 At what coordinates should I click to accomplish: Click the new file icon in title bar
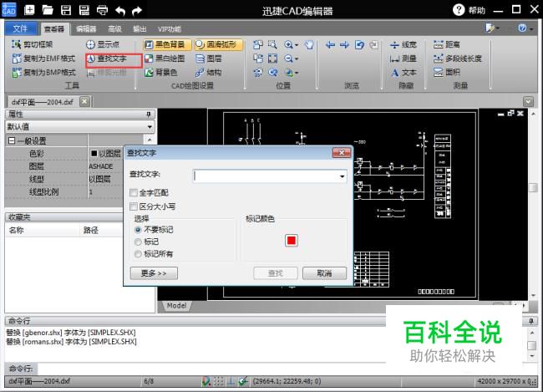29,10
